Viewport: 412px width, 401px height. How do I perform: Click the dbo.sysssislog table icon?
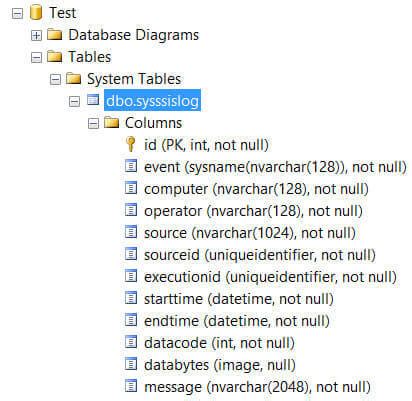click(93, 100)
